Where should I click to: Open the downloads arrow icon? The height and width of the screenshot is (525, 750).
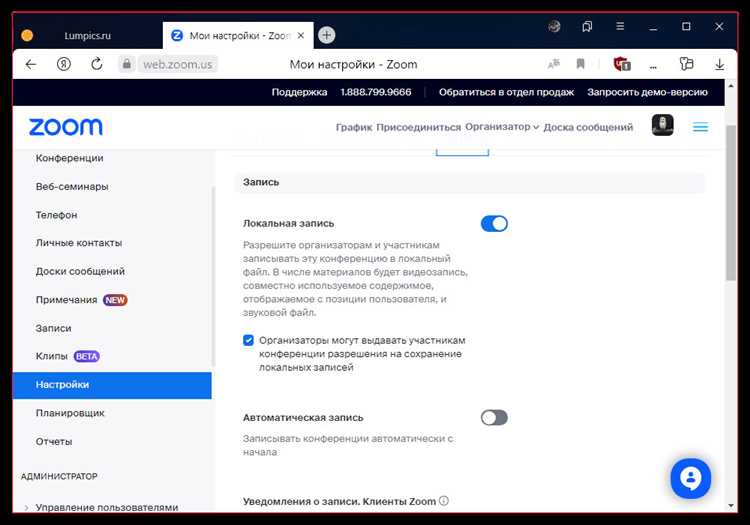[719, 64]
